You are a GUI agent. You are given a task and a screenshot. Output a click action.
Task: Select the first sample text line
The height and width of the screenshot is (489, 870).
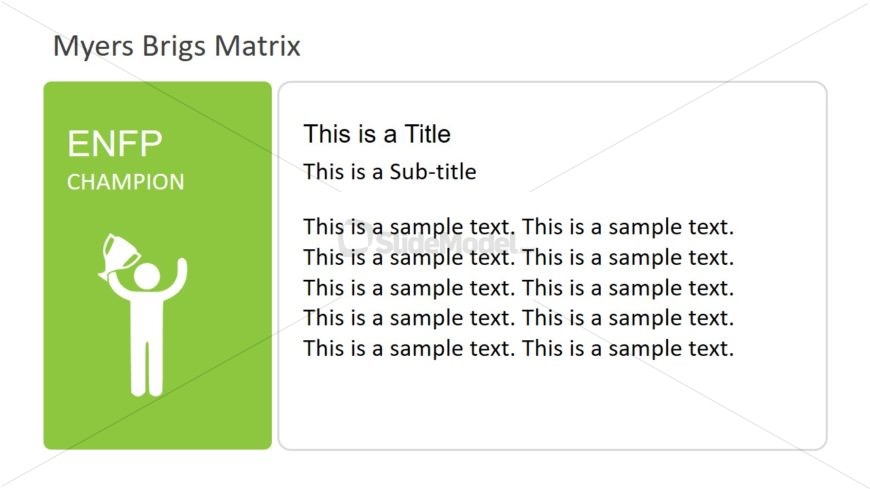(x=518, y=227)
